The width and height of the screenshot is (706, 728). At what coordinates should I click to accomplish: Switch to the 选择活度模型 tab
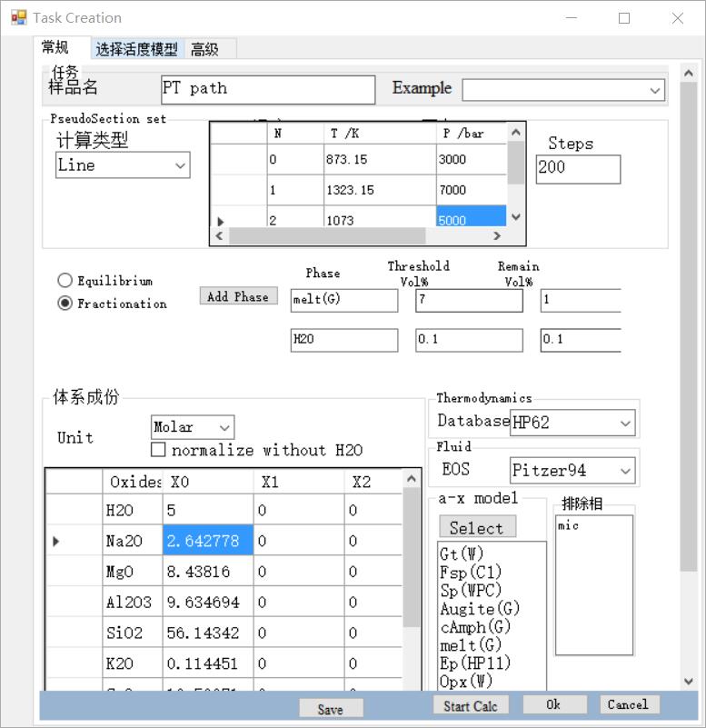click(x=137, y=49)
